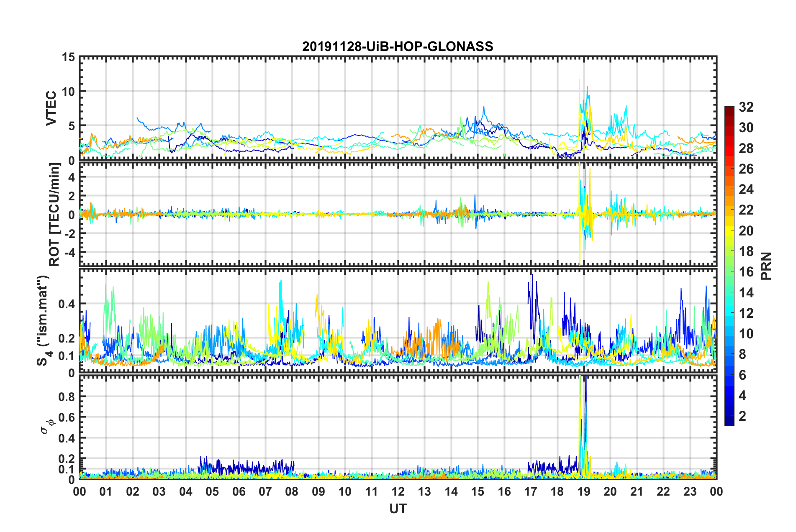
Task: Click colorbar tick label 26
Action: pos(746,169)
